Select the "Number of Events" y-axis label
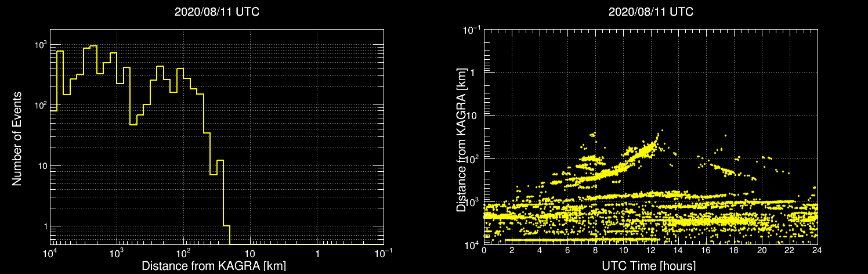Screen dimensions: 868x274 tap(17, 138)
